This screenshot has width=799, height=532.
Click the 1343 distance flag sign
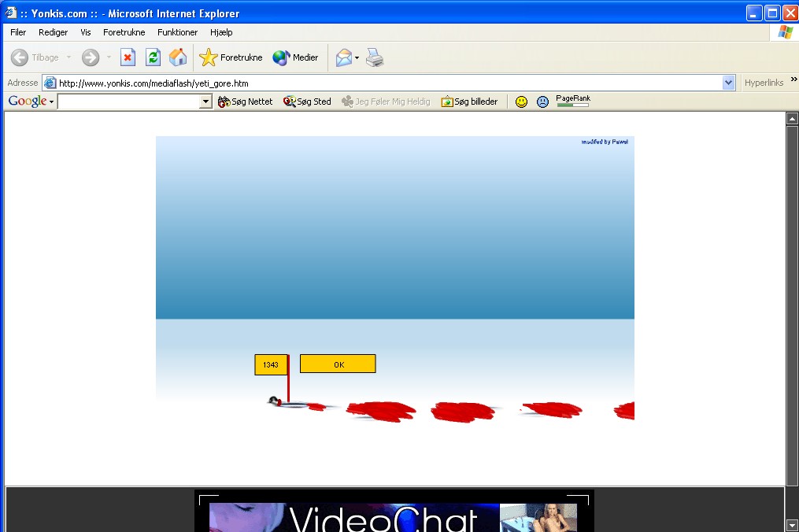point(271,365)
